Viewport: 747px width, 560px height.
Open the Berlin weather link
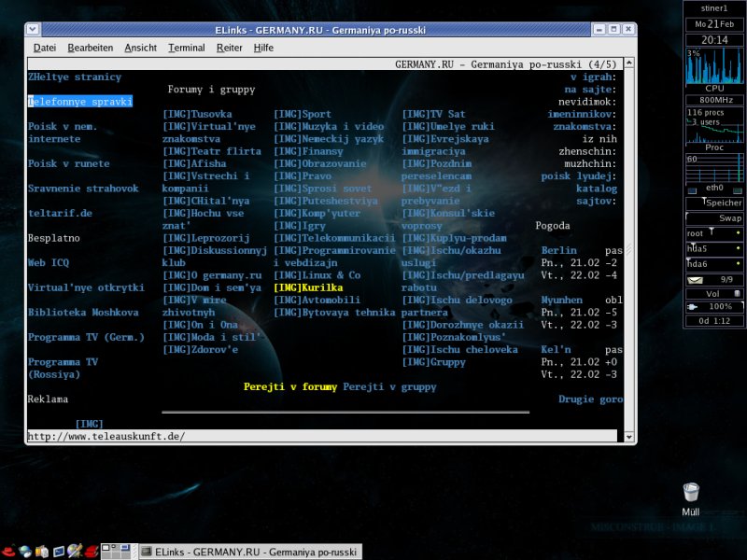pyautogui.click(x=558, y=250)
